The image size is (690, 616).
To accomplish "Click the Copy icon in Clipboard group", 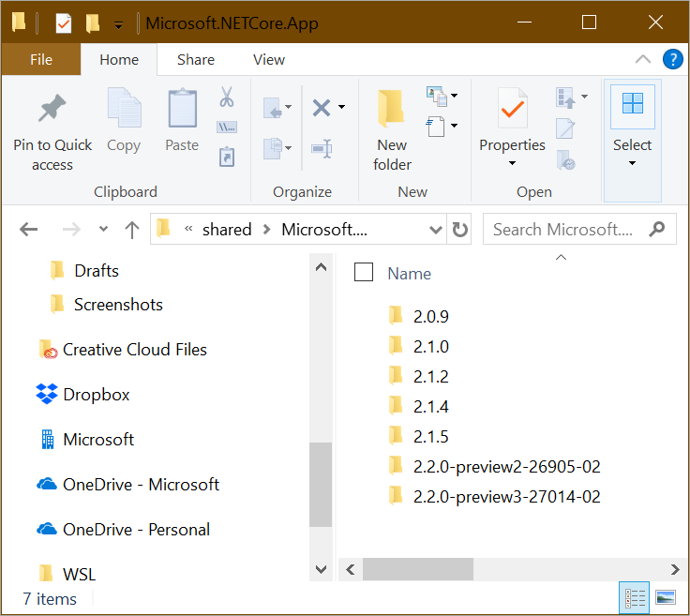I will pyautogui.click(x=125, y=108).
